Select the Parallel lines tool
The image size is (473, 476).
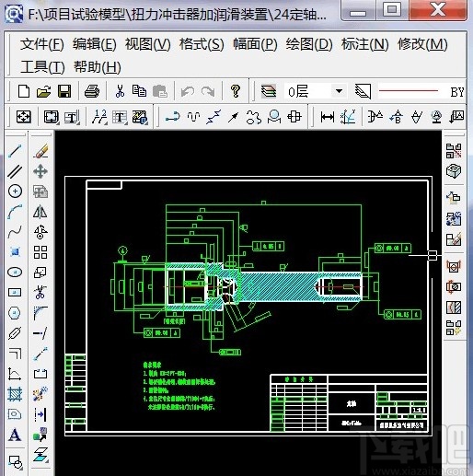coord(15,171)
